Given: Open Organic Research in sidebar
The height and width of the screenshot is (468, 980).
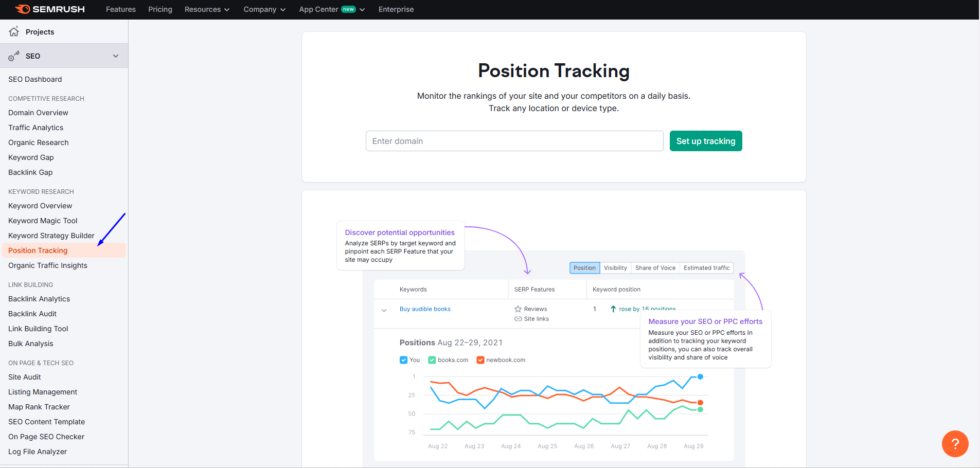Looking at the screenshot, I should [x=39, y=142].
